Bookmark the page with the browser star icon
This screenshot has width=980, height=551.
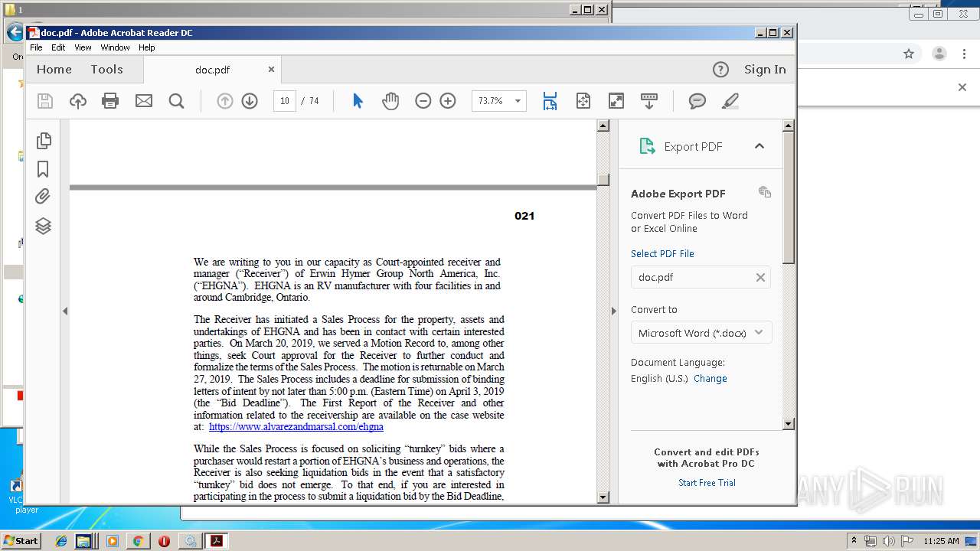(909, 54)
